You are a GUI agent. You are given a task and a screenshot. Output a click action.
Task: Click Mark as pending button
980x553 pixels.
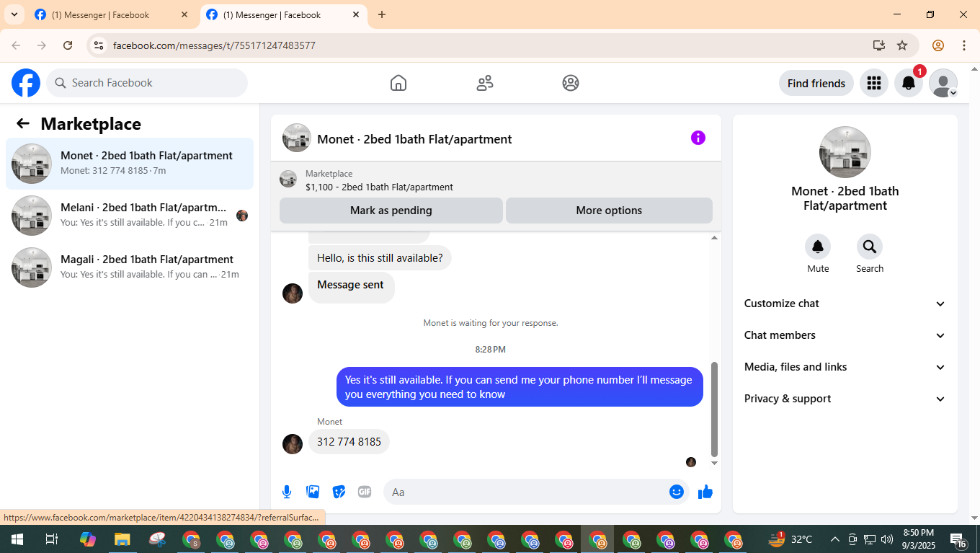[x=391, y=211]
